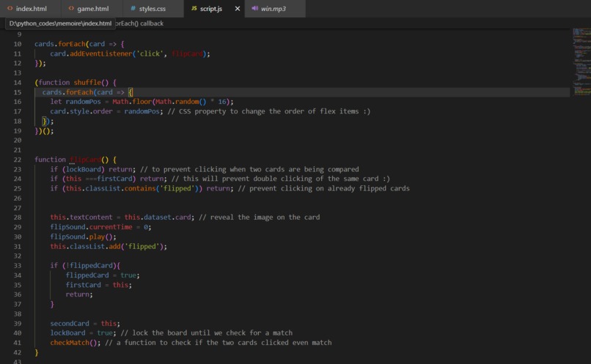Click the closing brace on line 42
The width and height of the screenshot is (591, 364).
click(37, 352)
